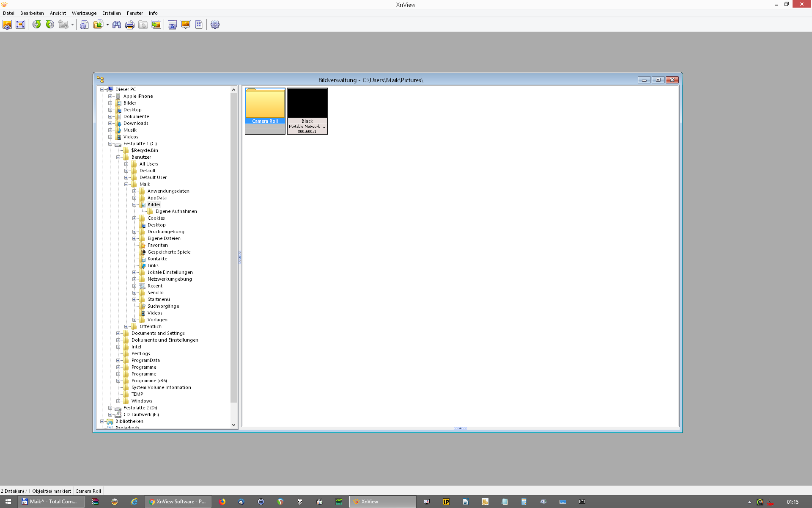The height and width of the screenshot is (508, 812).
Task: Click the fullscreen toolbar icon
Action: [x=20, y=25]
